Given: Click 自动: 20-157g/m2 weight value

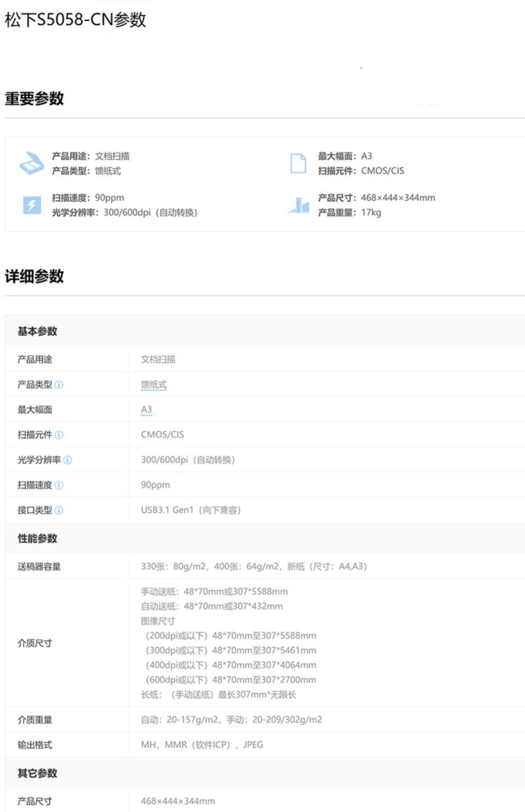Looking at the screenshot, I should (x=231, y=720).
